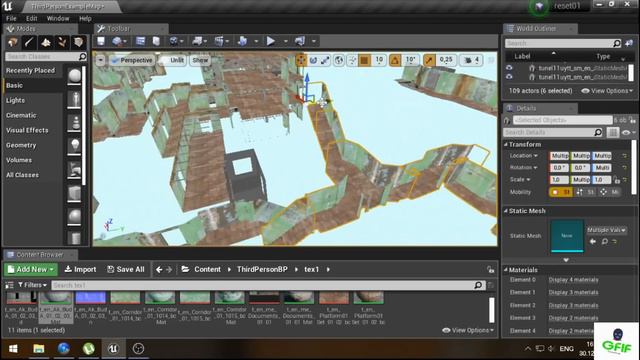Collapse the Static Mesh section
The image size is (640, 360).
click(506, 211)
